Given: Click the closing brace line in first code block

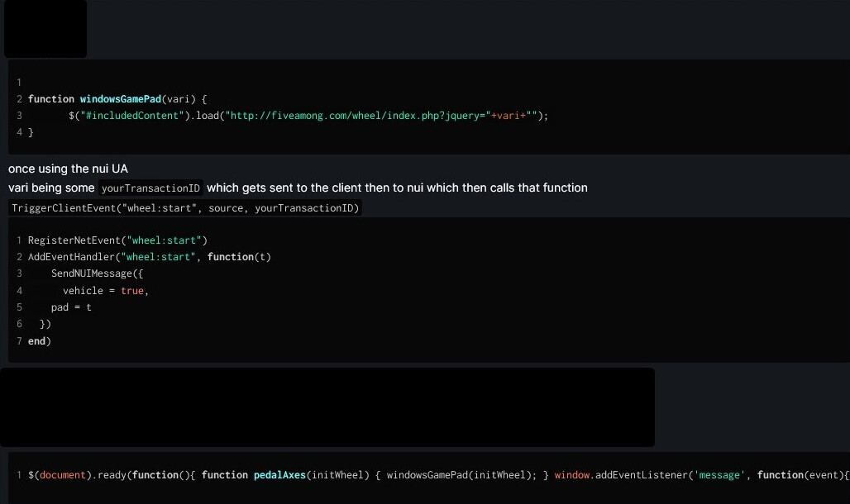Looking at the screenshot, I should [31, 132].
